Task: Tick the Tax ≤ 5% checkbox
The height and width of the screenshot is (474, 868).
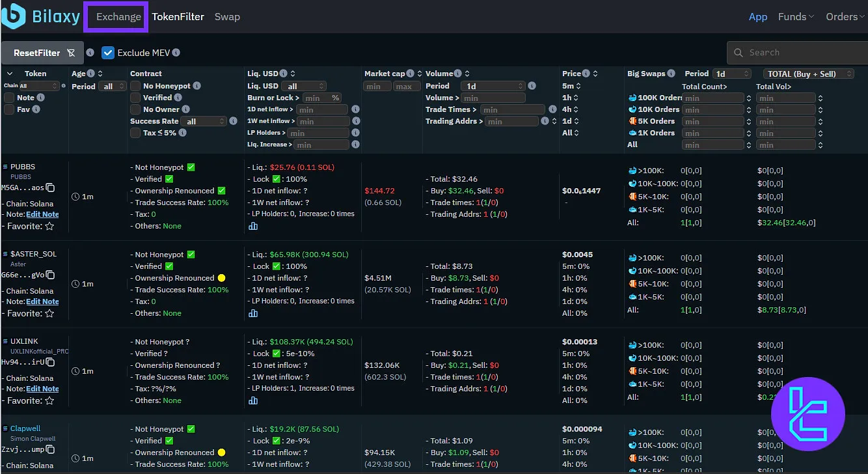Action: (135, 133)
